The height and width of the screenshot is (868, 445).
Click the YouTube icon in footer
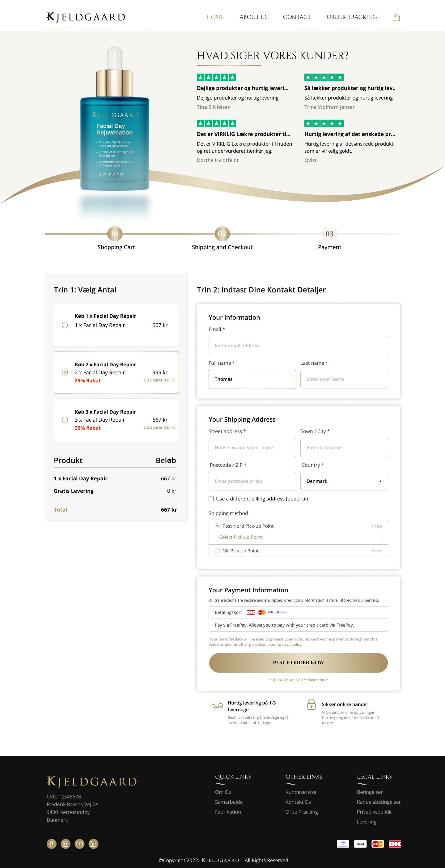[x=79, y=844]
